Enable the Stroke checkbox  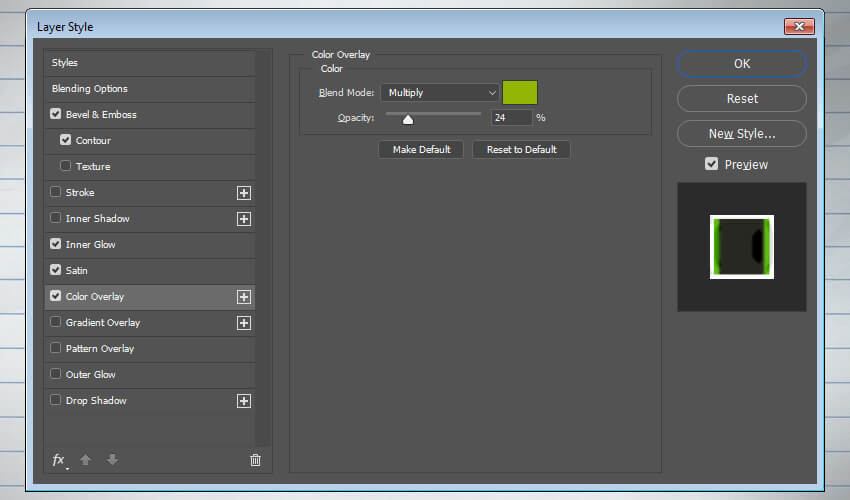point(55,192)
